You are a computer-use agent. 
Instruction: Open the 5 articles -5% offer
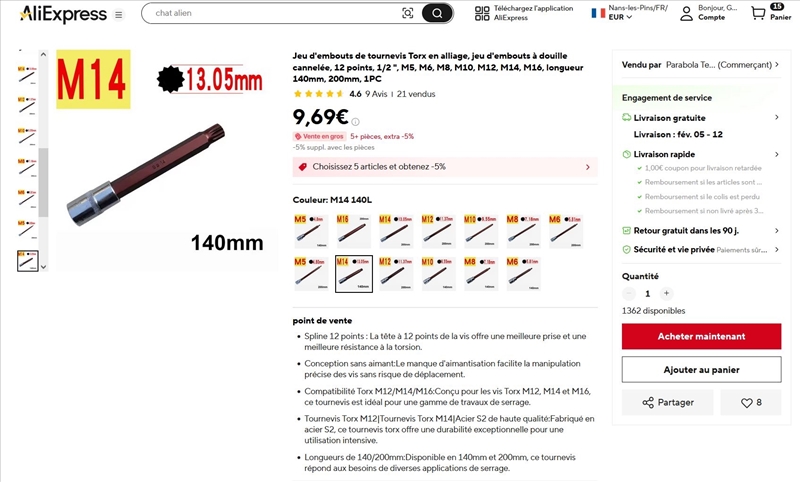tap(445, 167)
